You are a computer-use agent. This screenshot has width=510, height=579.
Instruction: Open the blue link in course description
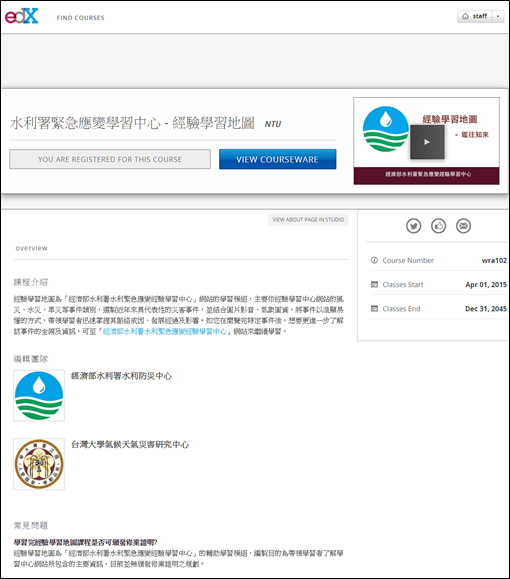point(165,331)
